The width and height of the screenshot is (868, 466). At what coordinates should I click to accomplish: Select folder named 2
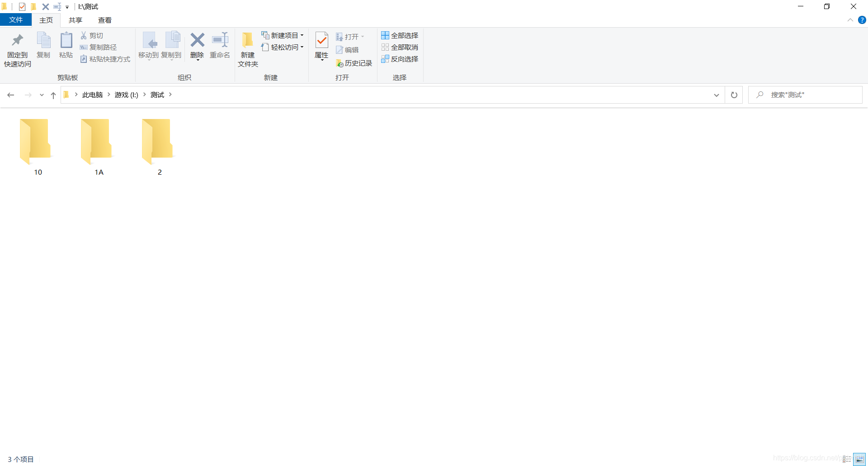[159, 147]
